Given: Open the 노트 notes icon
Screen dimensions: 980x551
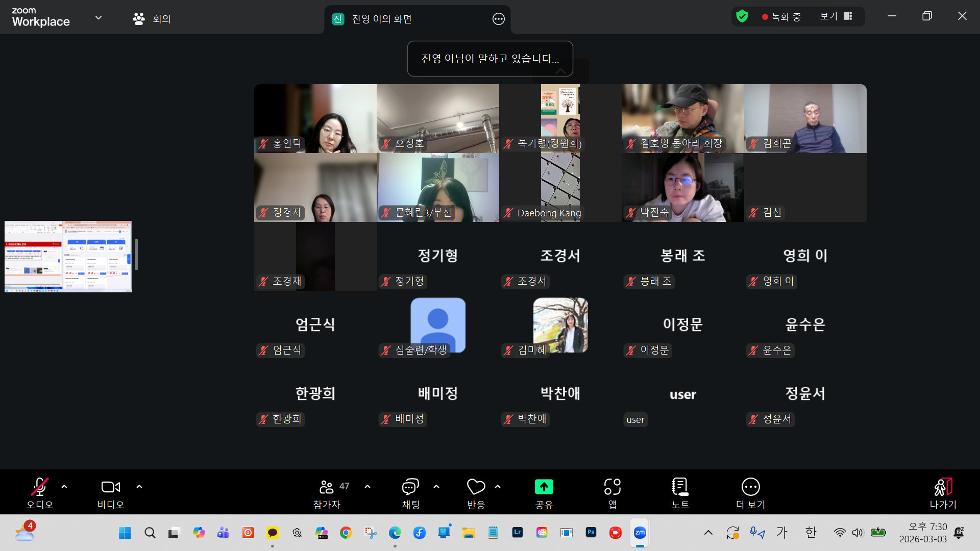Looking at the screenshot, I should click(x=680, y=487).
